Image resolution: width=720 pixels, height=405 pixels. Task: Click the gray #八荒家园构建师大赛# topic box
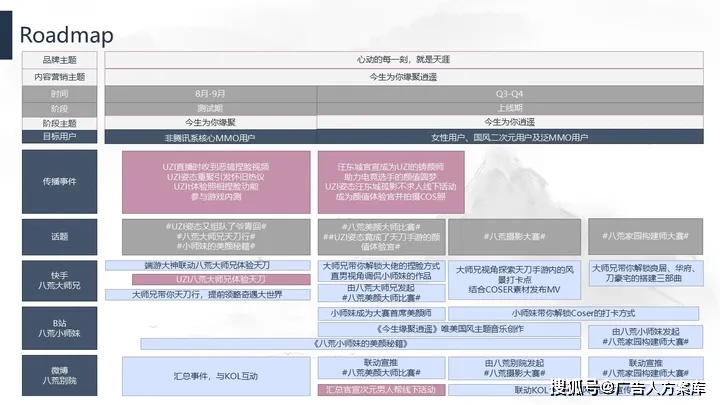click(645, 236)
